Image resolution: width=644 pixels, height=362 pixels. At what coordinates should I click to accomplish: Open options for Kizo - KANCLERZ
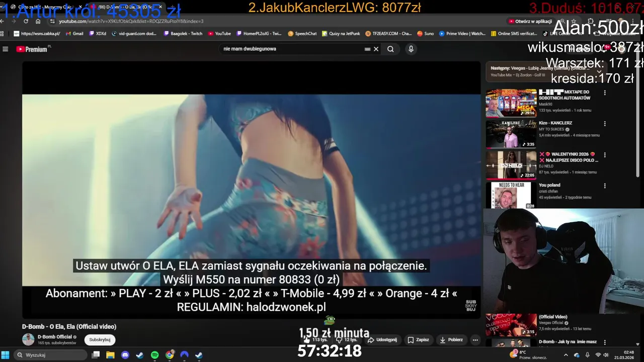[605, 124]
